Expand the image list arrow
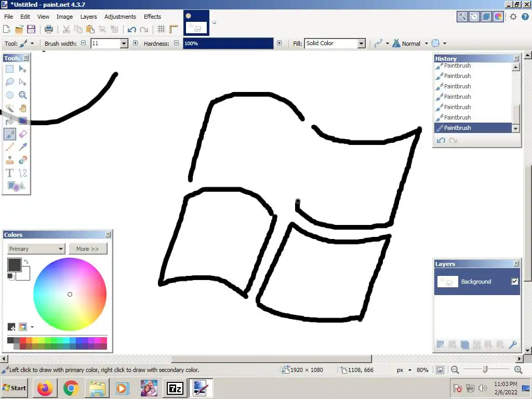 point(214,23)
